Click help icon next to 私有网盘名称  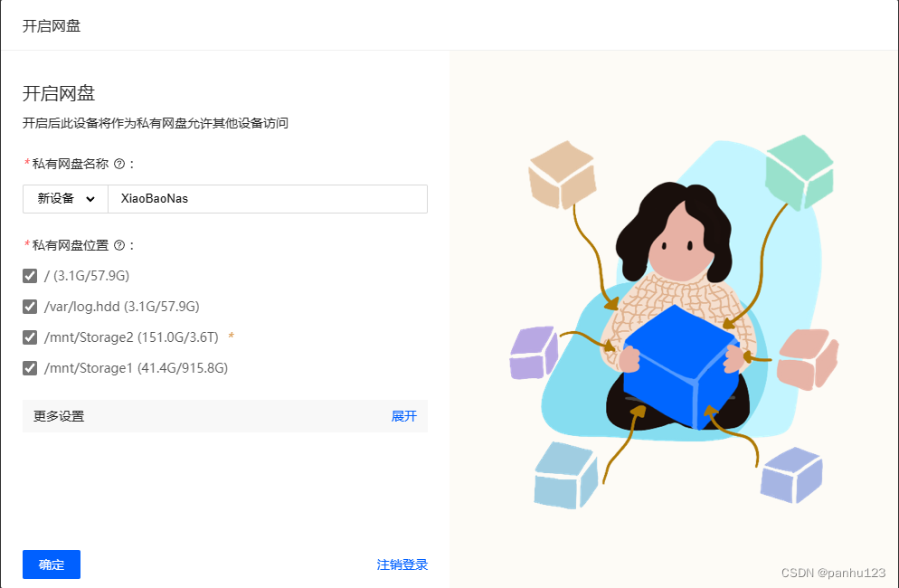click(x=119, y=164)
